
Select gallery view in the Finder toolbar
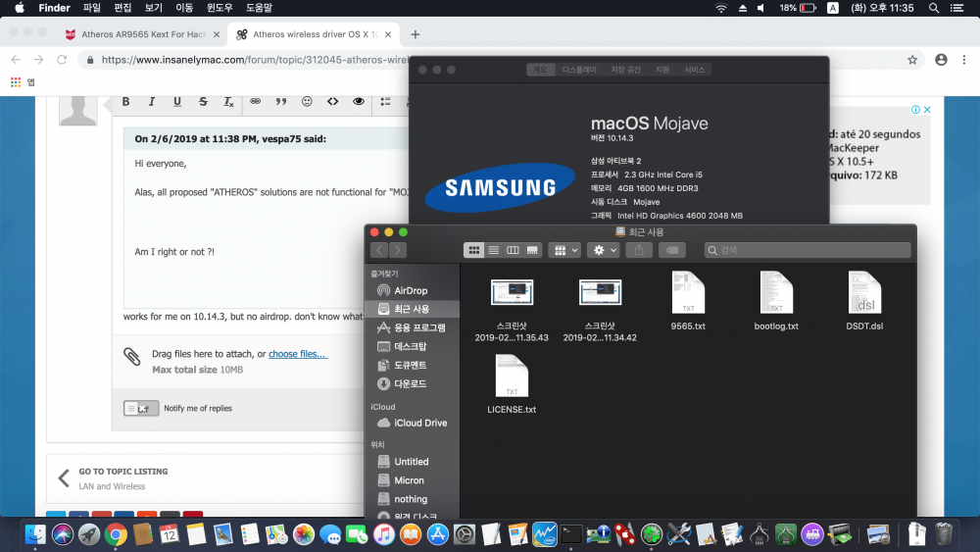click(x=532, y=250)
